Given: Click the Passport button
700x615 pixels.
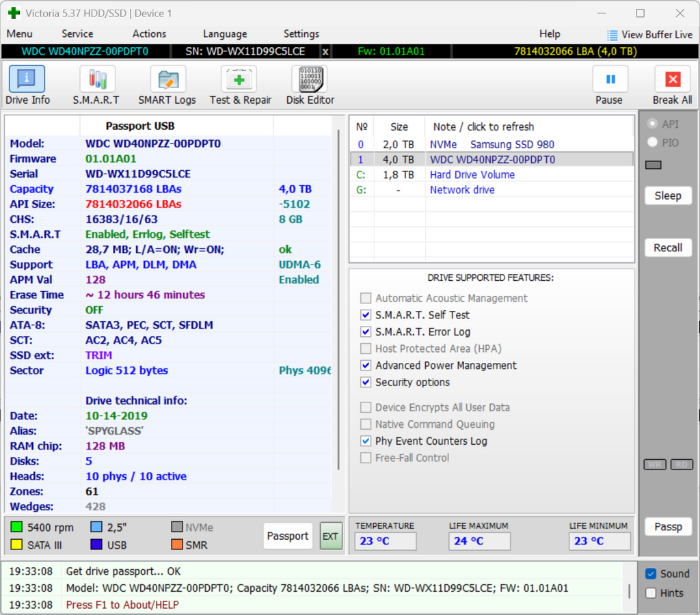Looking at the screenshot, I should 288,536.
